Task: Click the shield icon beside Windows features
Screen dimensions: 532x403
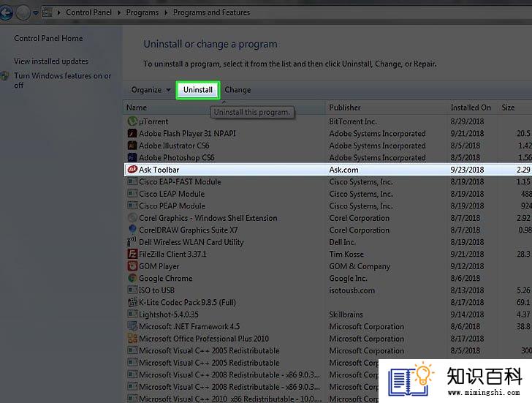Action: click(4, 76)
